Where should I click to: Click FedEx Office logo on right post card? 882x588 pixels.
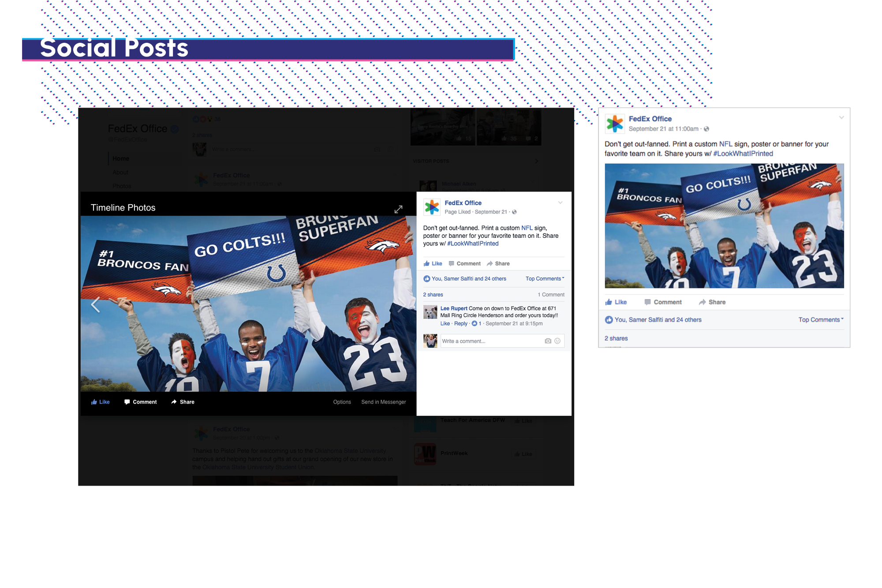click(x=615, y=124)
